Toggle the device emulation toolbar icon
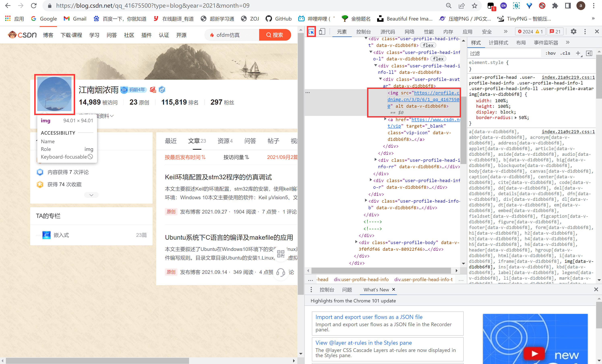Image resolution: width=602 pixels, height=364 pixels. [322, 32]
